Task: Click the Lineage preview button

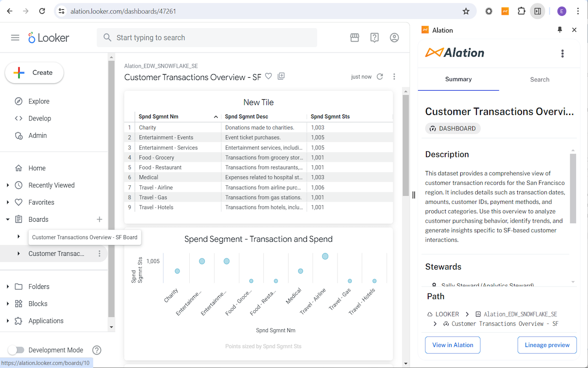Action: point(547,345)
